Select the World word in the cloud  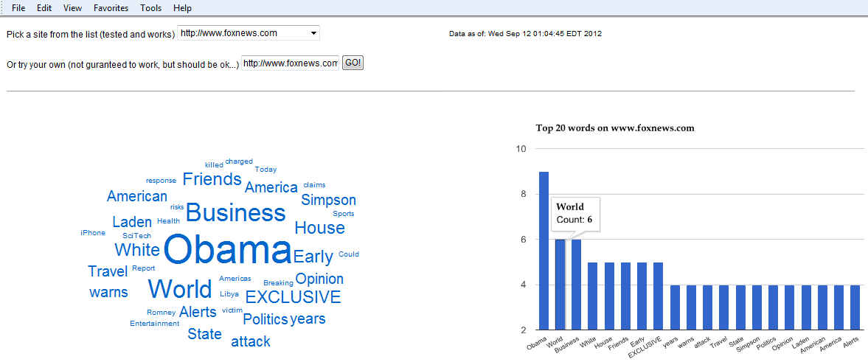tap(180, 289)
